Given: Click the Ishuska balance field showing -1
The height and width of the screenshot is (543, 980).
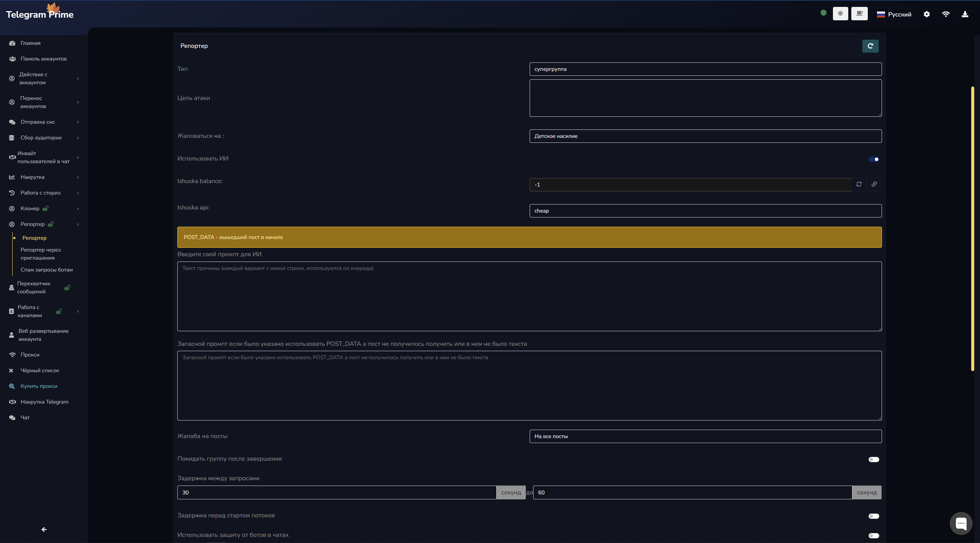Looking at the screenshot, I should (690, 185).
